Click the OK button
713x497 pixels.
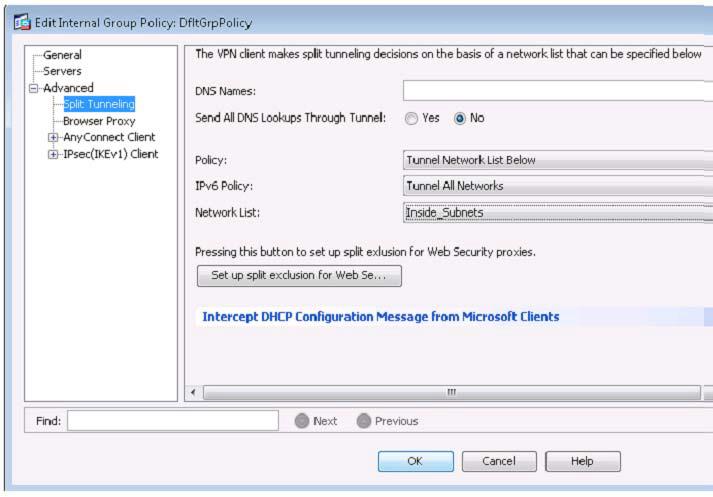[414, 461]
